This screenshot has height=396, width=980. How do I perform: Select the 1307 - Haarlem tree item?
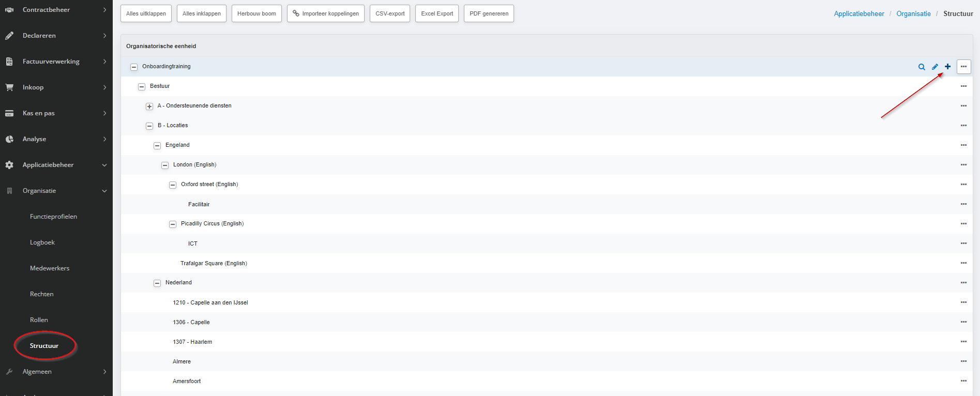[192, 342]
